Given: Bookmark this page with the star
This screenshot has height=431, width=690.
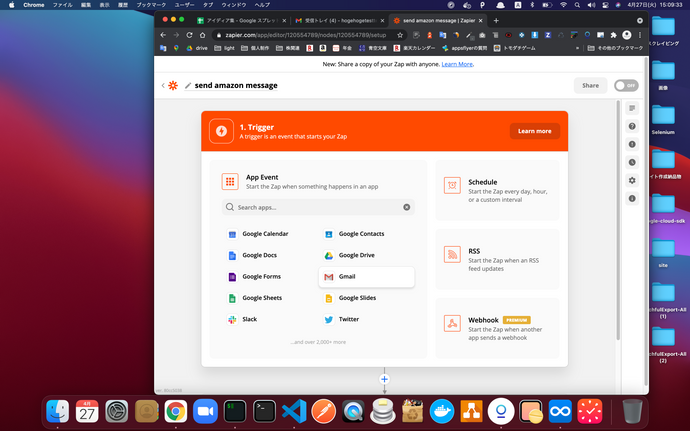Looking at the screenshot, I should coord(400,35).
